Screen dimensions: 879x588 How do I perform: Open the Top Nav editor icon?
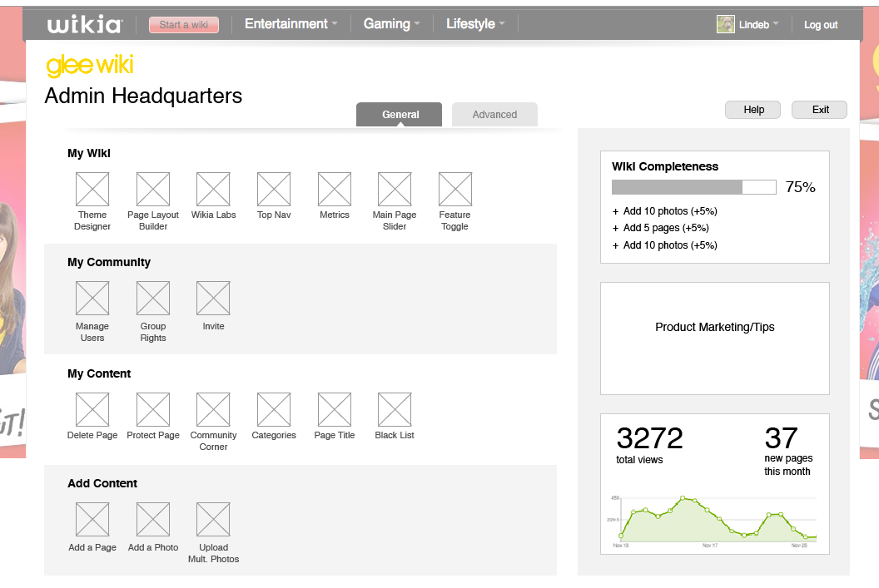pyautogui.click(x=274, y=190)
